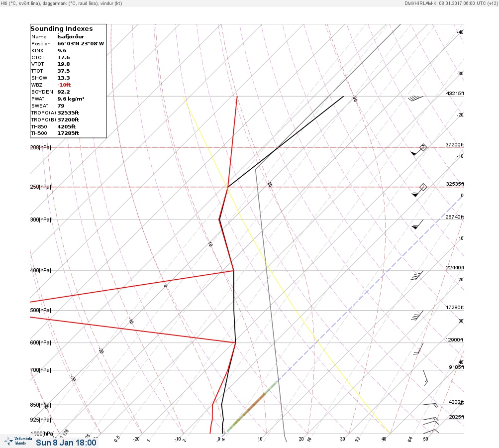This screenshot has width=499, height=448.
Task: Select the PWAT row with kg/m² value
Action: 58,99
